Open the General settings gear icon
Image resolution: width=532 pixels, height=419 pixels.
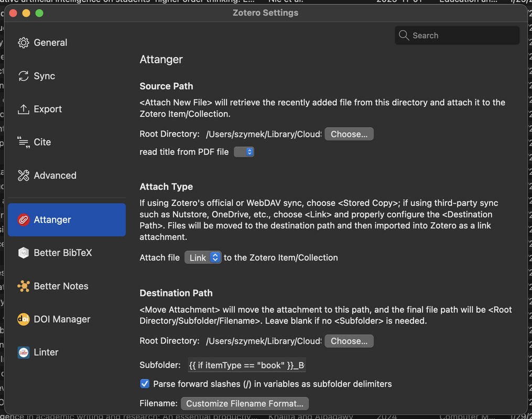click(24, 42)
